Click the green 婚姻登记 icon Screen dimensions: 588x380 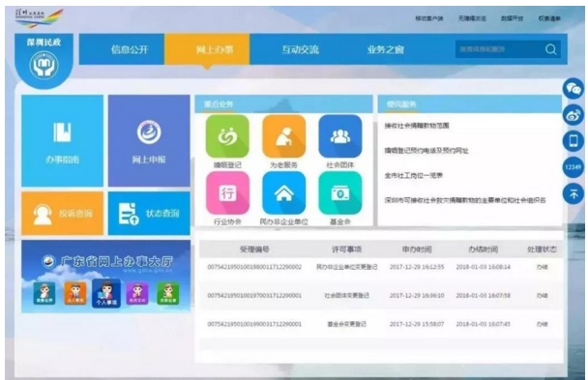(x=227, y=136)
